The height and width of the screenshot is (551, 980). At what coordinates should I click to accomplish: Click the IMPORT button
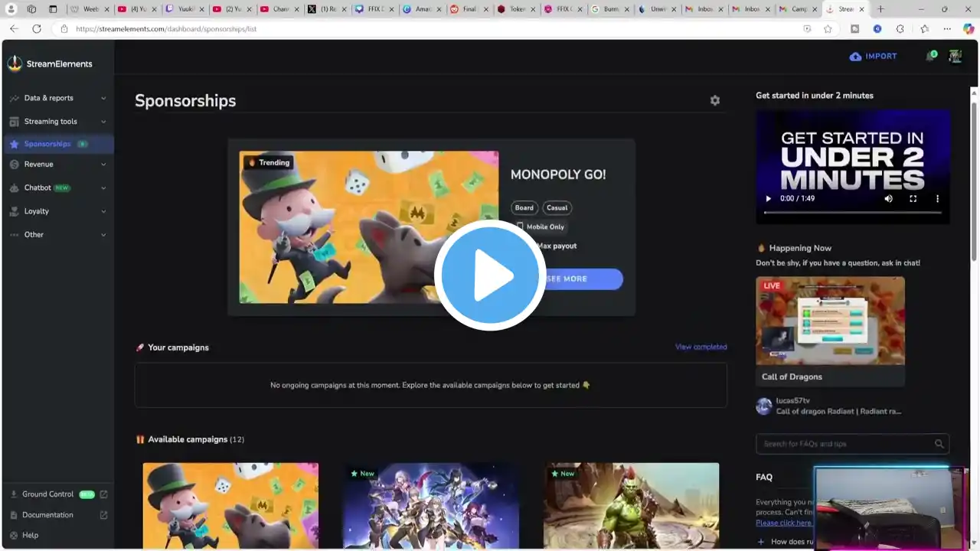873,56
